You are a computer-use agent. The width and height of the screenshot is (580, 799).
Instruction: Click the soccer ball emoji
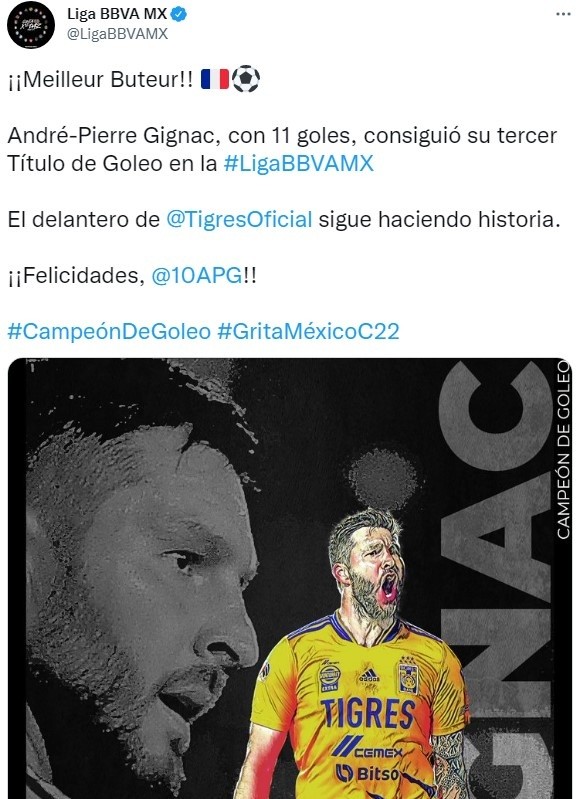point(246,79)
